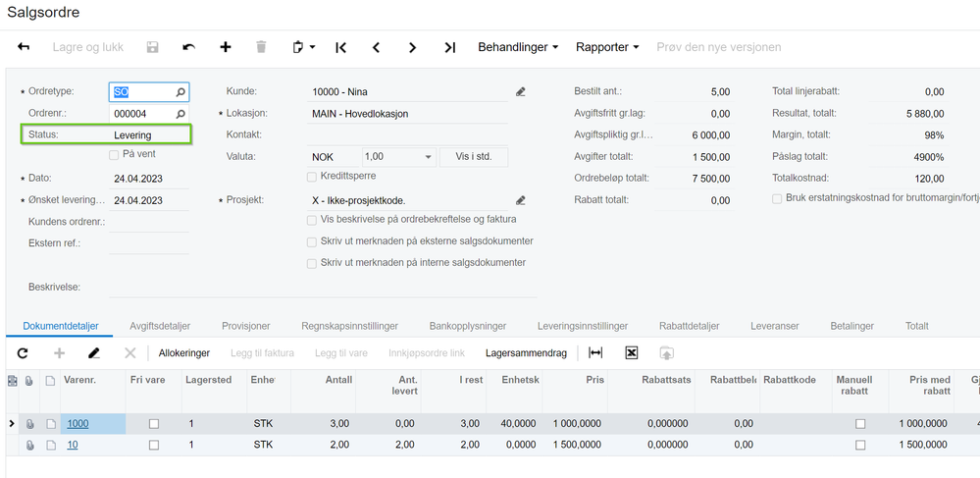Click the fit columns icon in grid toolbar
The image size is (980, 478).
595,353
